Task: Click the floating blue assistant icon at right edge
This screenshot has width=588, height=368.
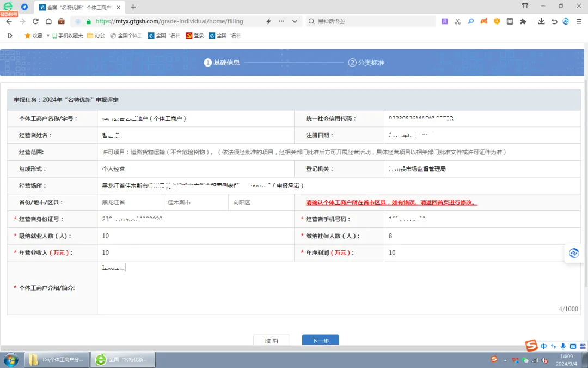Action: 574,253
